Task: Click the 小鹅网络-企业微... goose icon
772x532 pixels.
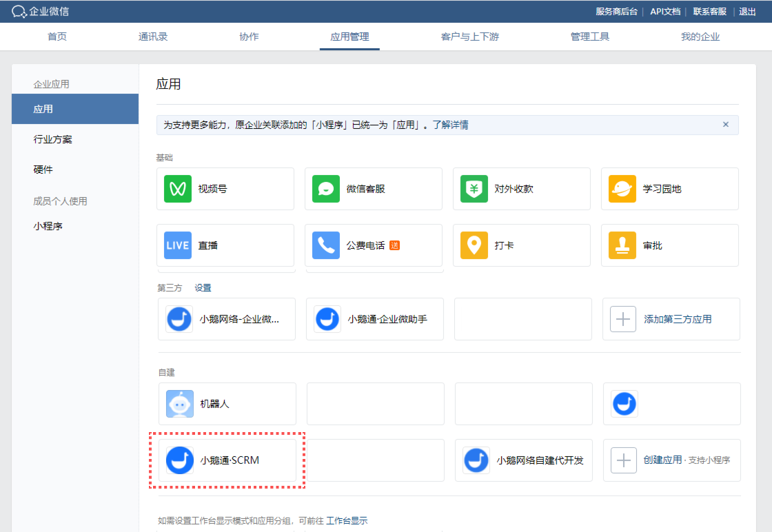Action: pos(179,319)
